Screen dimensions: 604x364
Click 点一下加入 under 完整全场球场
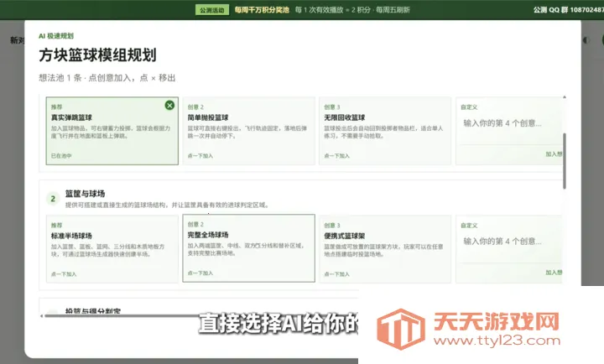point(200,273)
